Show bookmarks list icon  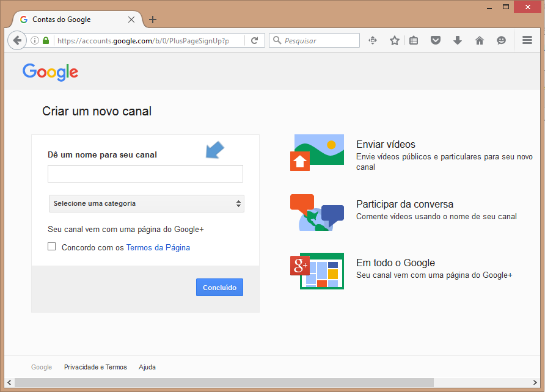(414, 41)
